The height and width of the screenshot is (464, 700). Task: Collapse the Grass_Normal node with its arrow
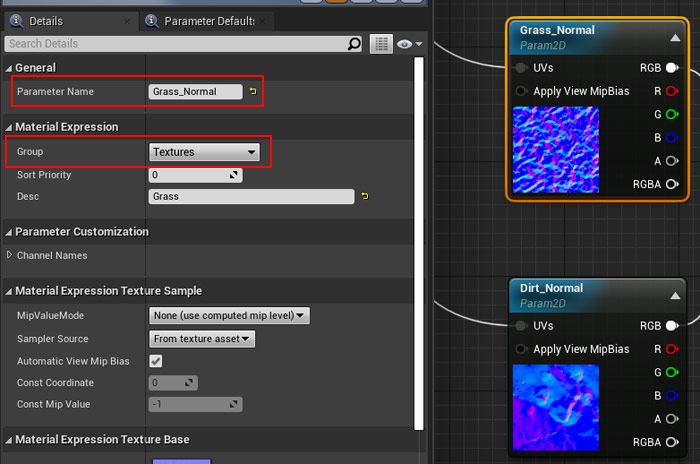click(675, 37)
